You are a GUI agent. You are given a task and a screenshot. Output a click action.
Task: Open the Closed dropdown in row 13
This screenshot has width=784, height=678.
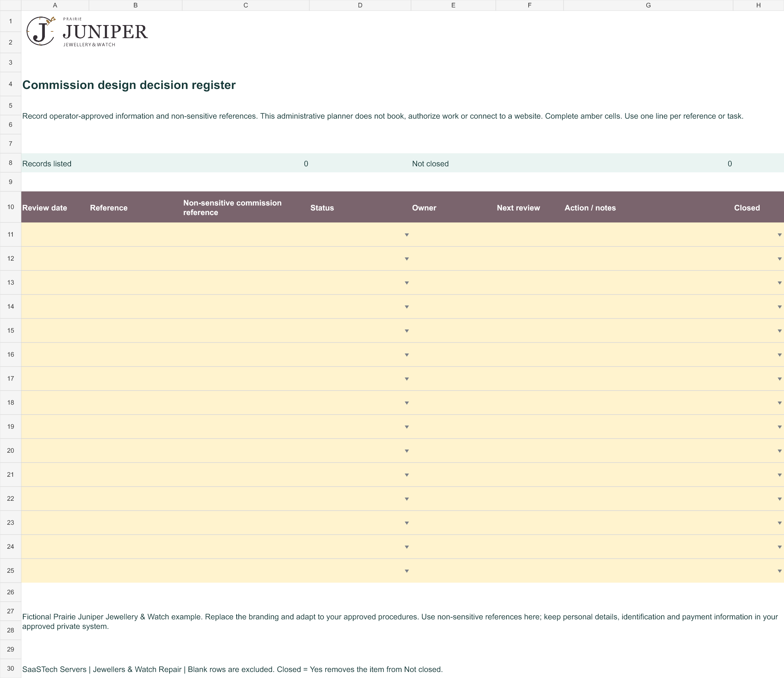click(779, 283)
